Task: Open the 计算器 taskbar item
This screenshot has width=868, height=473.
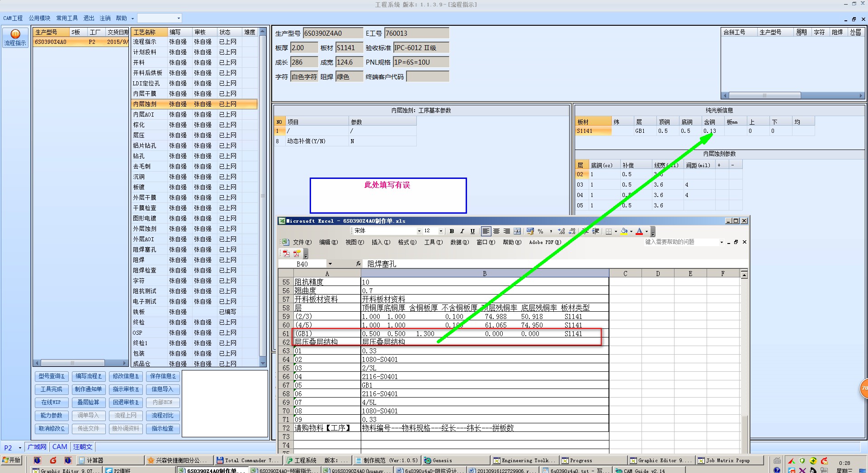Action: pyautogui.click(x=110, y=460)
